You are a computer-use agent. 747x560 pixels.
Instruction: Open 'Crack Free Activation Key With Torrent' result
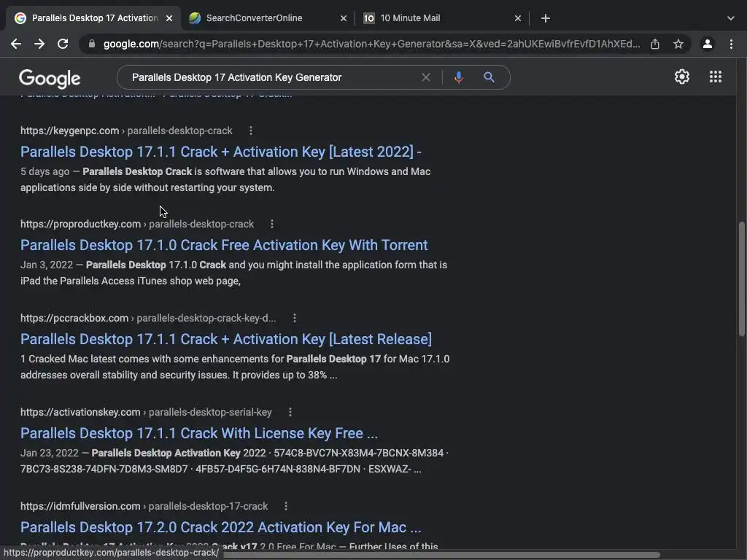click(224, 245)
